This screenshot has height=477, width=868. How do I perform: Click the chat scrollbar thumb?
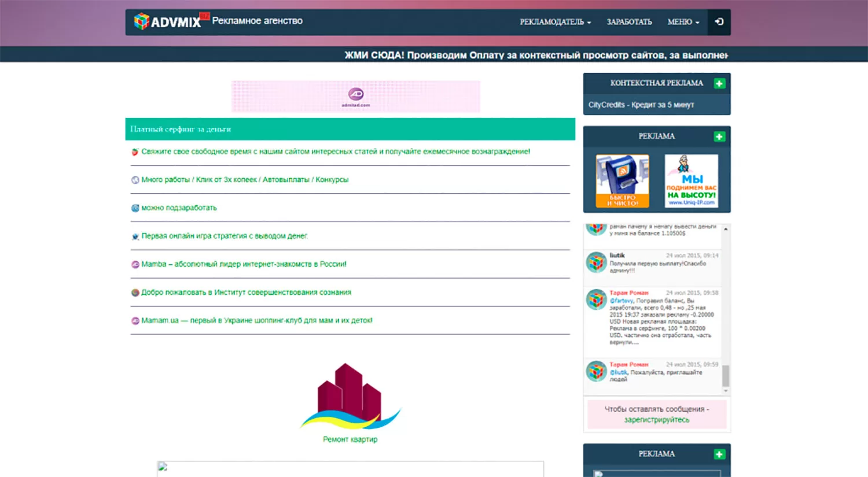(x=726, y=376)
